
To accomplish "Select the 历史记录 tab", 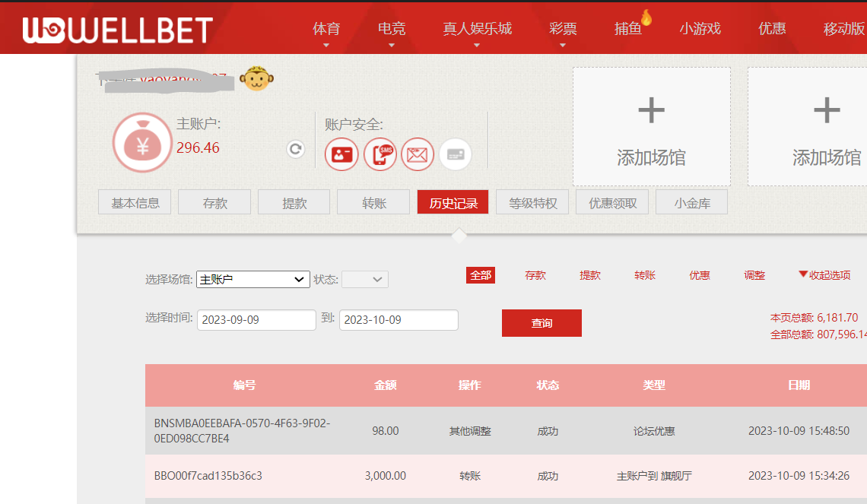I will (x=453, y=202).
